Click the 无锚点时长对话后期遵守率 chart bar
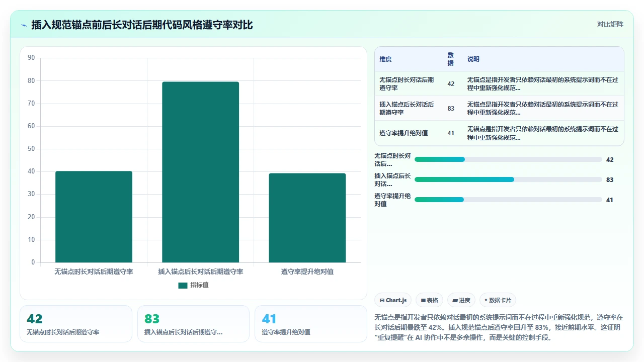This screenshot has height=362, width=644. (x=94, y=217)
